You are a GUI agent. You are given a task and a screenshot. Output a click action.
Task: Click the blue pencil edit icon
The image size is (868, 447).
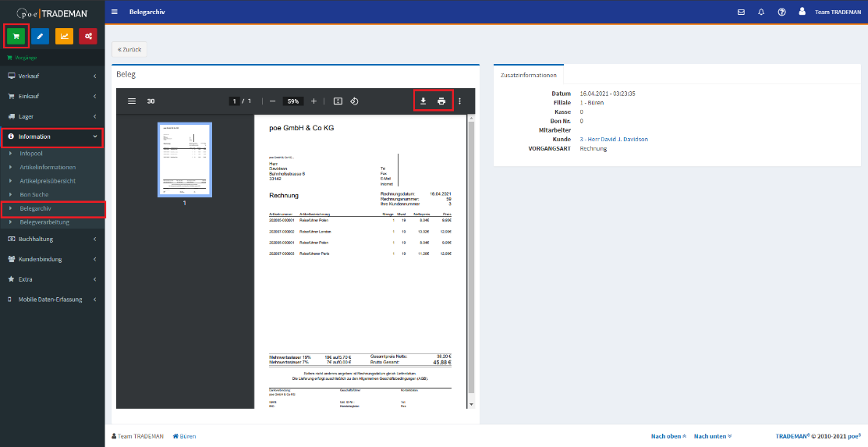40,36
